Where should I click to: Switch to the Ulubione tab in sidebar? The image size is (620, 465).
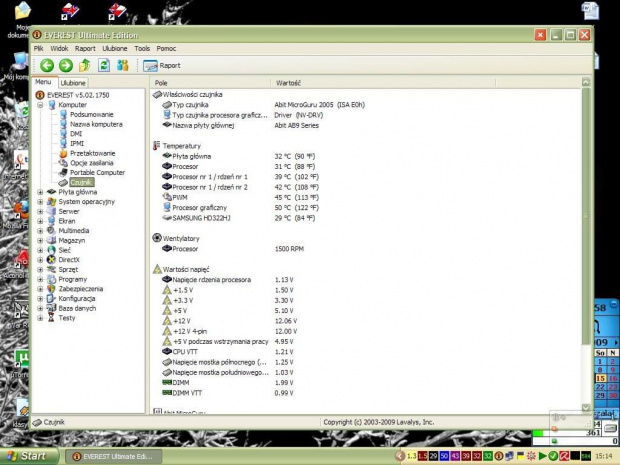73,83
